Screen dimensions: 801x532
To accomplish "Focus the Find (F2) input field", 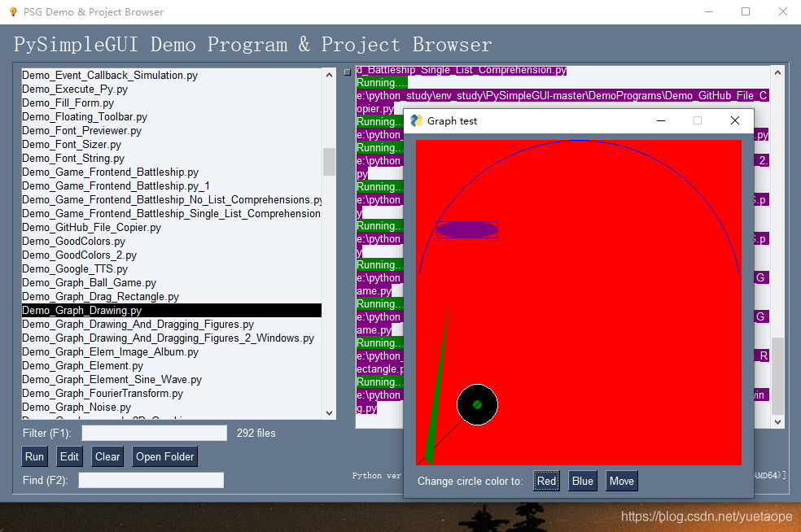I will click(151, 480).
